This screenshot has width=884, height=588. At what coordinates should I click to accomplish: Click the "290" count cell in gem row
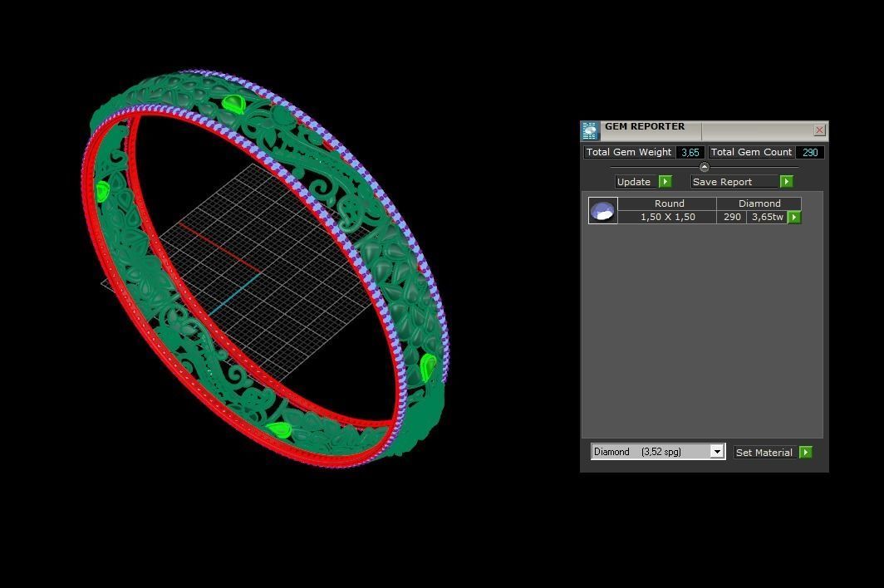pos(732,217)
